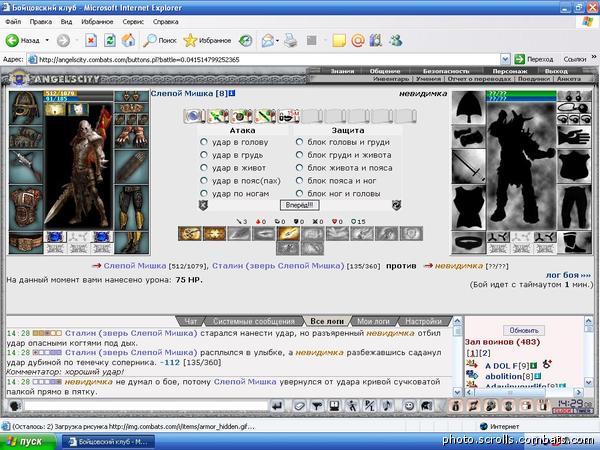Open the 'Сервис' menu

pyautogui.click(x=133, y=22)
